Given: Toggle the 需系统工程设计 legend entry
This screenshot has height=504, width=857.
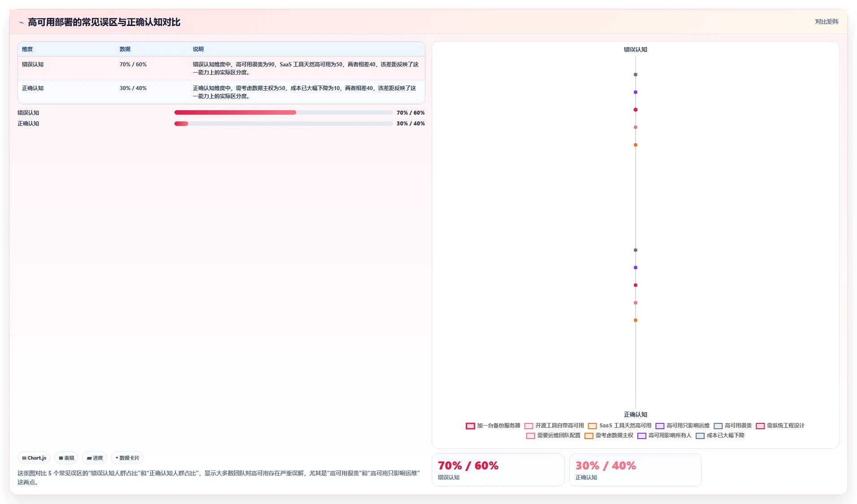Looking at the screenshot, I should coord(780,426).
